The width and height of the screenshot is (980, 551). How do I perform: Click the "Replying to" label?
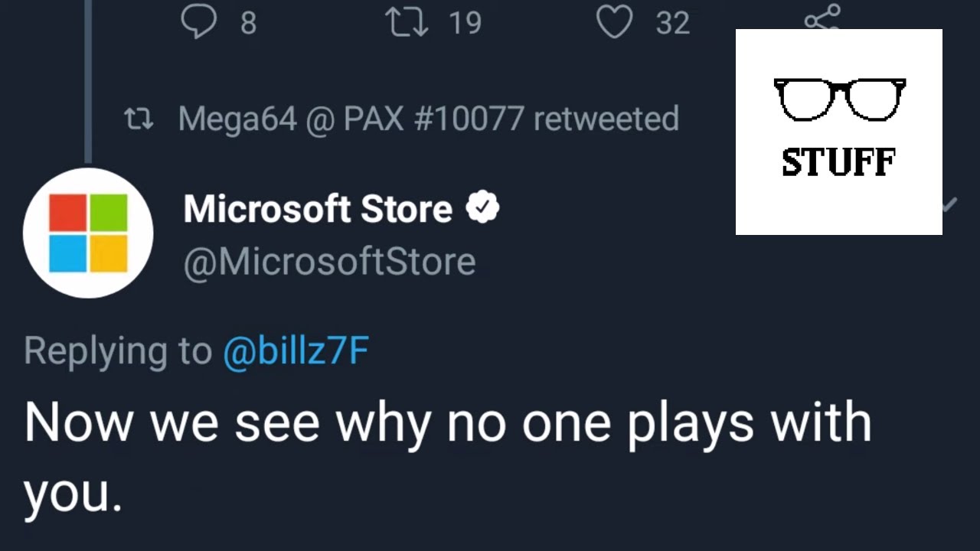pos(118,351)
